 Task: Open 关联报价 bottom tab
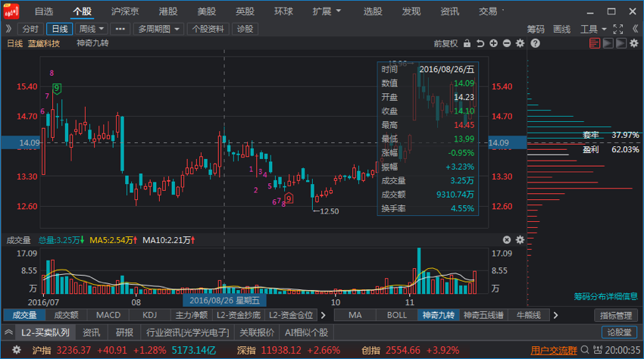pyautogui.click(x=257, y=332)
